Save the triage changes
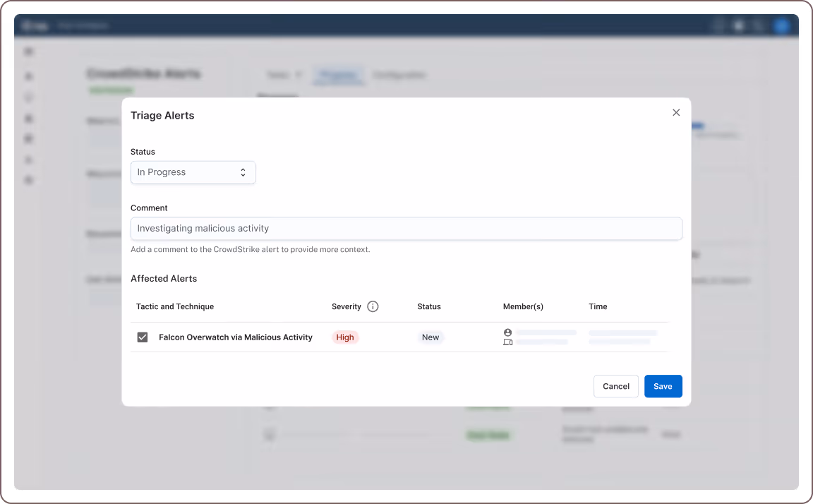Image resolution: width=813 pixels, height=504 pixels. tap(663, 386)
